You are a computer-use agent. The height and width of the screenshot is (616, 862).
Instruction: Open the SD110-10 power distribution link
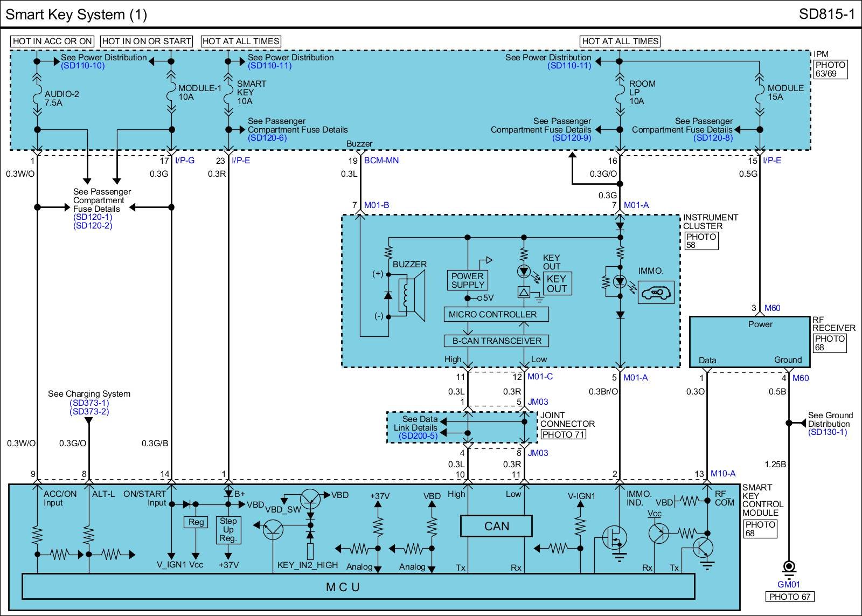click(82, 66)
